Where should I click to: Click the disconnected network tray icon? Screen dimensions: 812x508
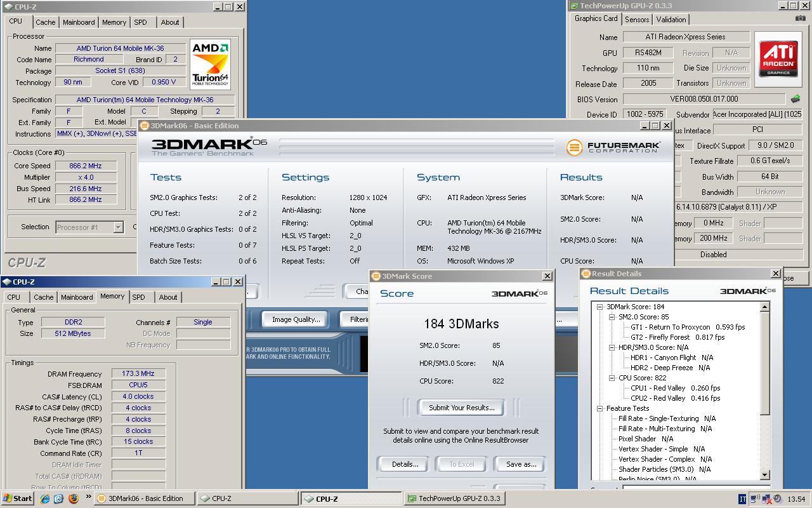click(x=767, y=498)
